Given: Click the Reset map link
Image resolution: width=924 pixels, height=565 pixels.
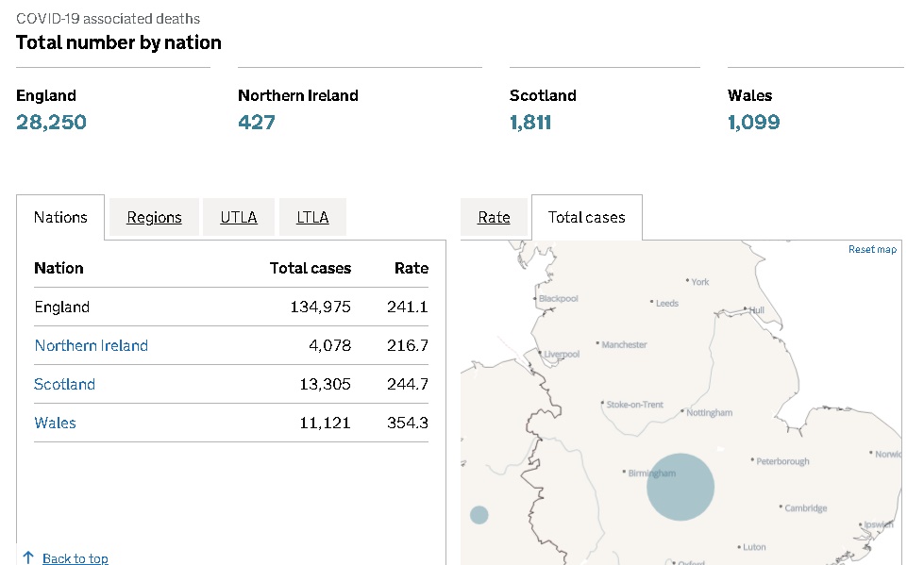Looking at the screenshot, I should coord(872,250).
